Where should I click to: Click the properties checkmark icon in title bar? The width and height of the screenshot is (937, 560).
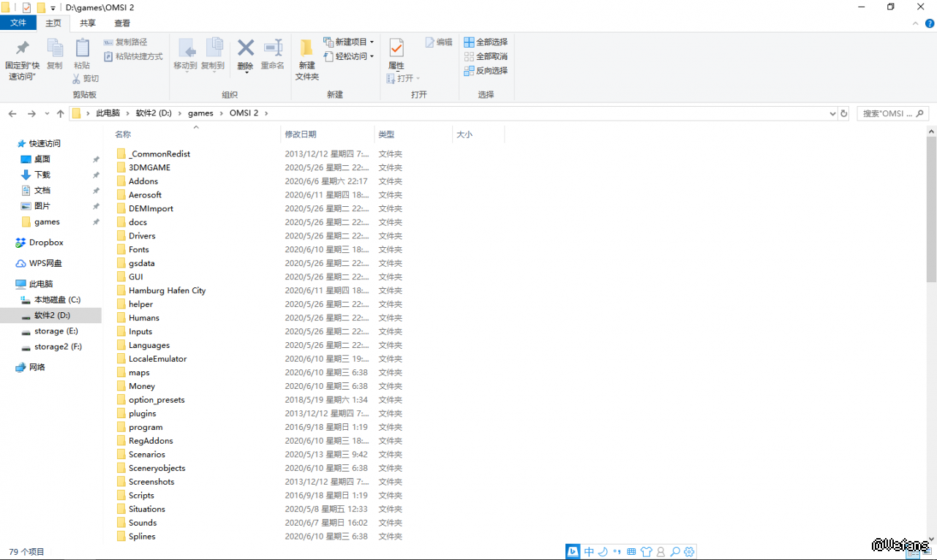(26, 7)
